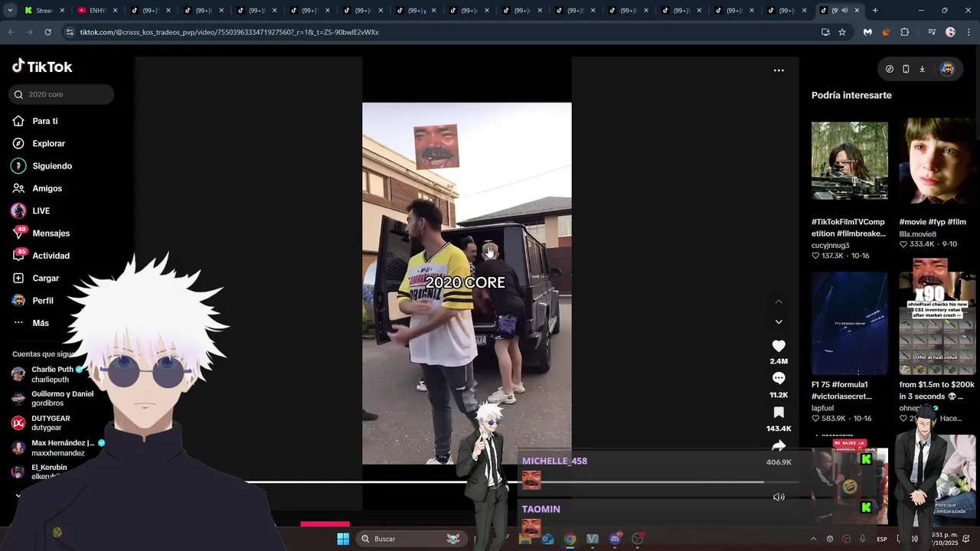Go to the next video with down chevron
The image size is (980, 551).
(779, 322)
